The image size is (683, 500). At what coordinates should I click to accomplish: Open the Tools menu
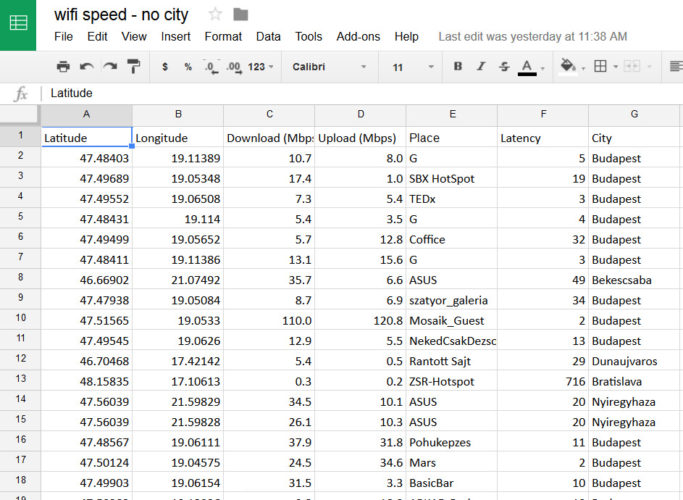[308, 37]
